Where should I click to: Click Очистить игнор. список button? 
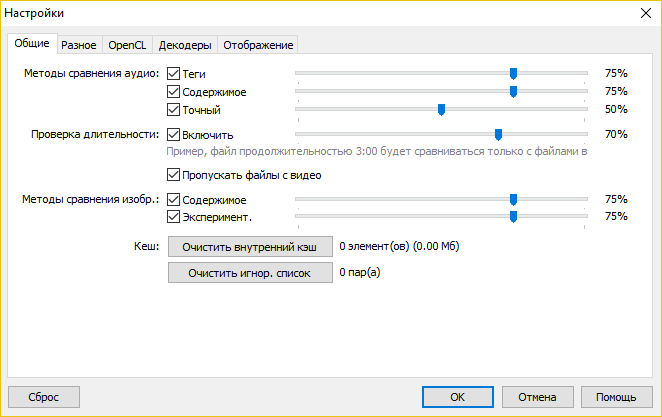(x=250, y=272)
